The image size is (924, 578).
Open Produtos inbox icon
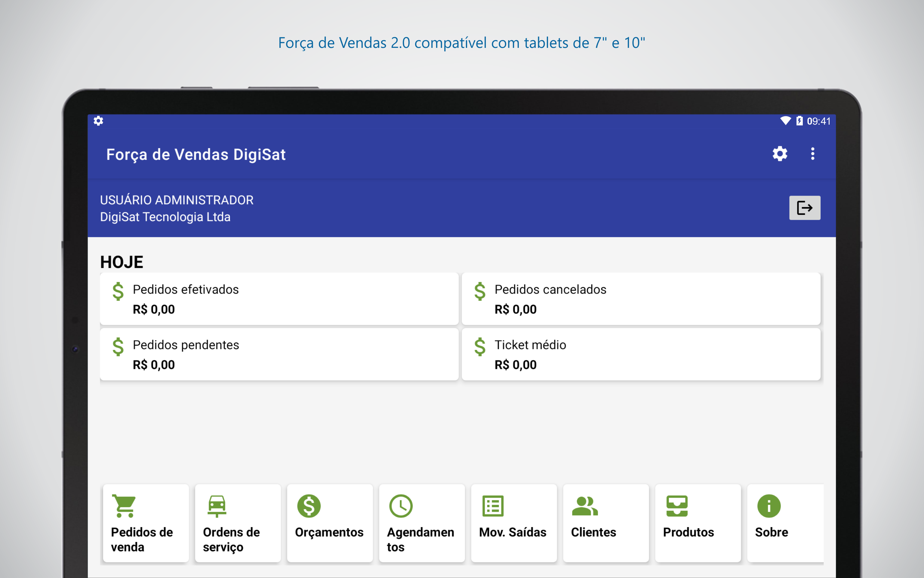coord(677,506)
